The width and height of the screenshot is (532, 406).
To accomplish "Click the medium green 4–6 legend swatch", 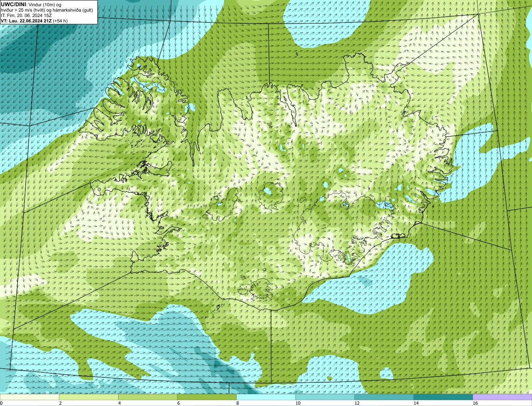I will [148, 397].
